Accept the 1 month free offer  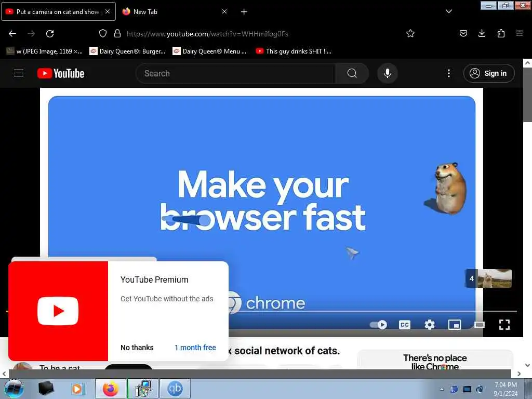pyautogui.click(x=195, y=348)
